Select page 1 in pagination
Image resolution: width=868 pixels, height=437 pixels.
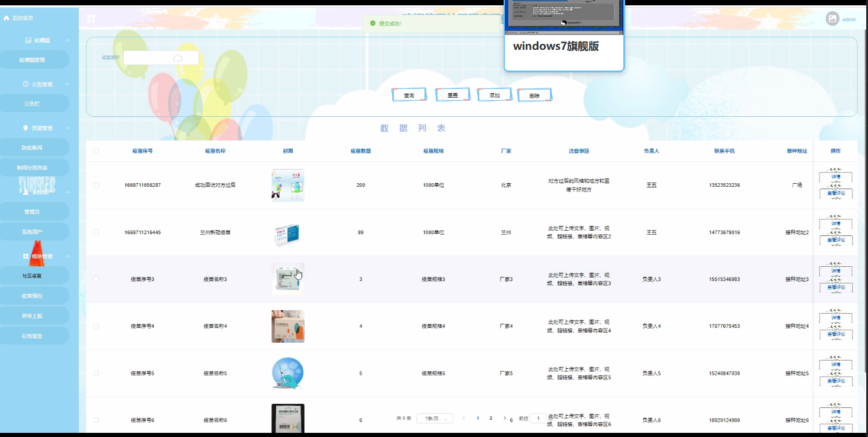pos(478,418)
